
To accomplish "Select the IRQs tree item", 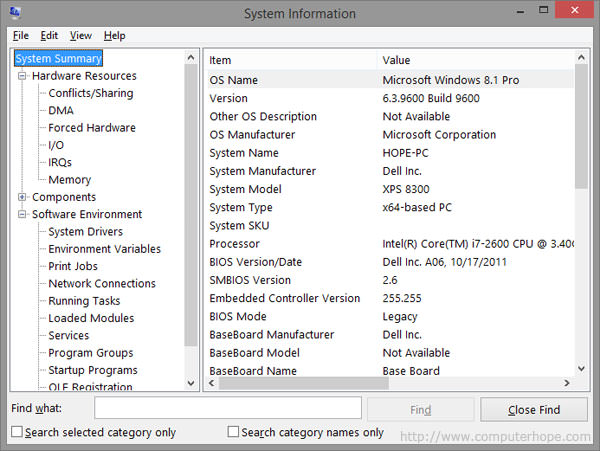I will [x=60, y=162].
